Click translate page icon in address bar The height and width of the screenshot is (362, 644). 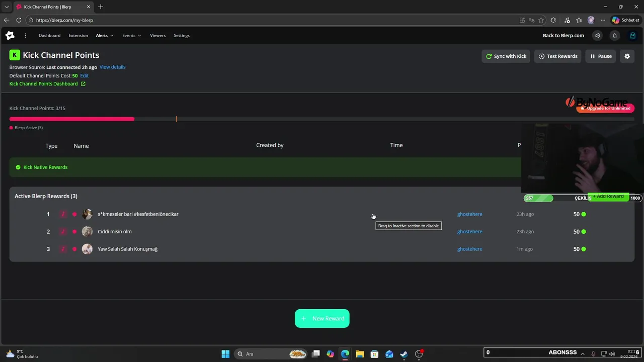pyautogui.click(x=531, y=20)
